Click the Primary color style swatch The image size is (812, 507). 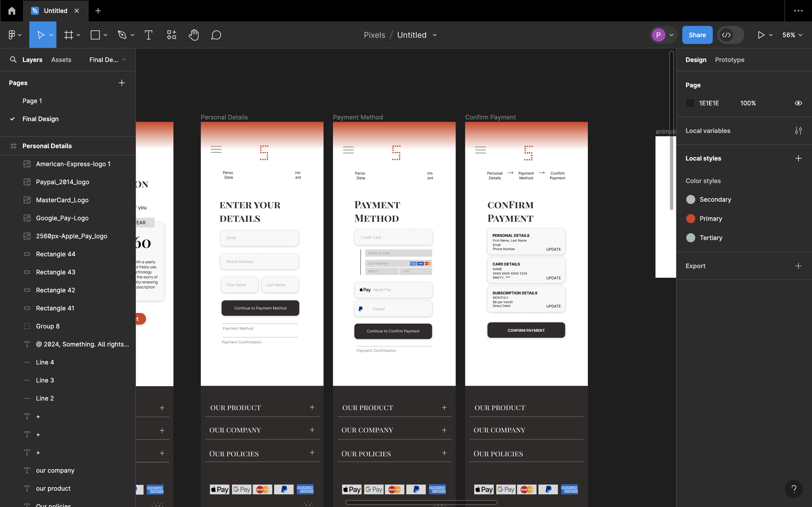690,219
